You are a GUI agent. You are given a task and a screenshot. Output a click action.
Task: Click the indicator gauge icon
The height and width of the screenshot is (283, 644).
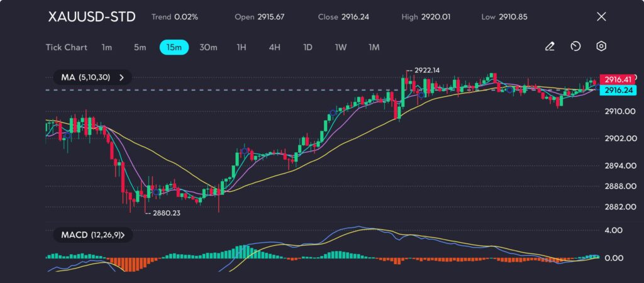pyautogui.click(x=575, y=47)
